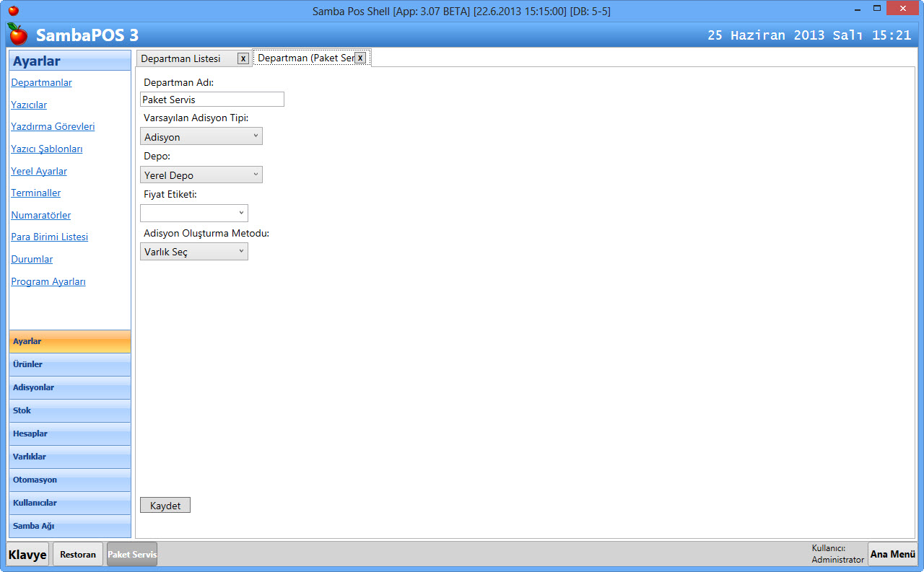The height and width of the screenshot is (572, 924).
Task: Return via the Ana Menü button
Action: point(892,554)
